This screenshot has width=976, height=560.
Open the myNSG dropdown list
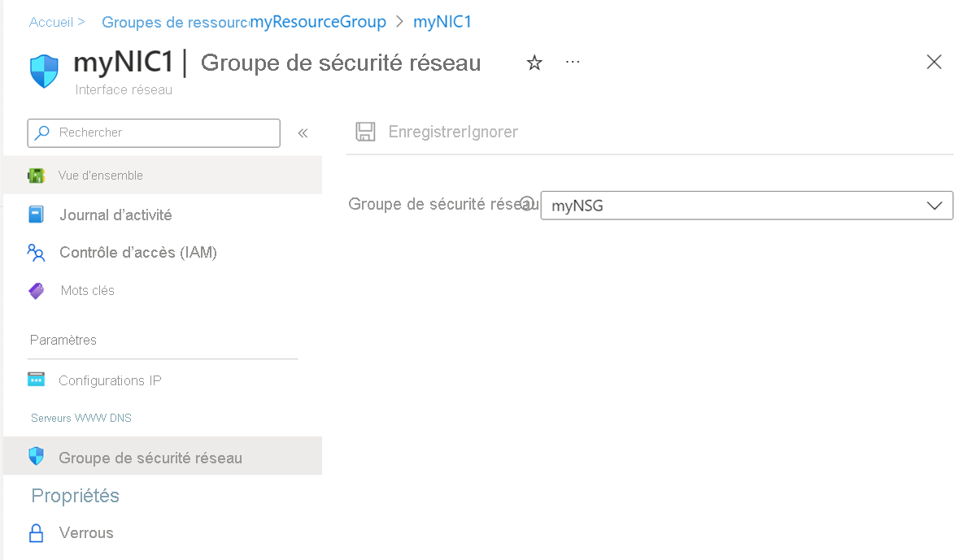747,205
